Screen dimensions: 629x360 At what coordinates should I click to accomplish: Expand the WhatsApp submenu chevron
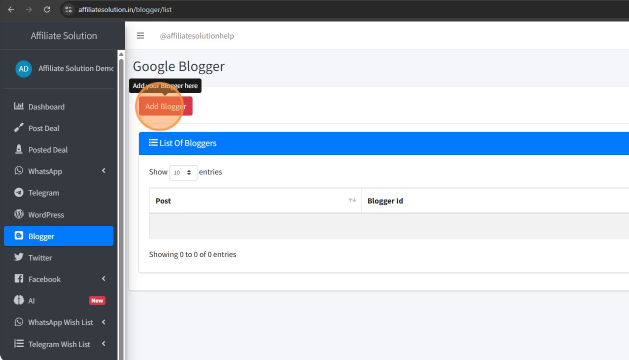pyautogui.click(x=103, y=171)
